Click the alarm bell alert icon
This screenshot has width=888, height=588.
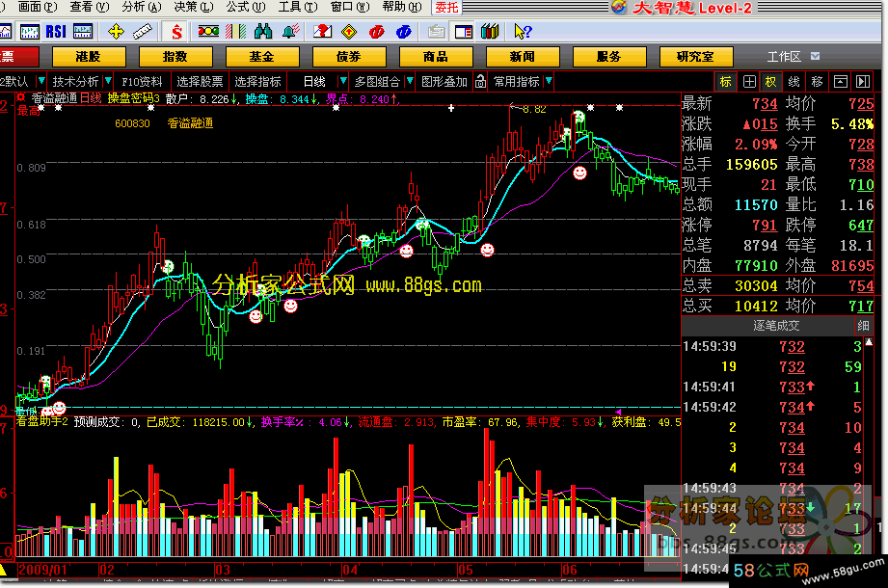tap(291, 32)
